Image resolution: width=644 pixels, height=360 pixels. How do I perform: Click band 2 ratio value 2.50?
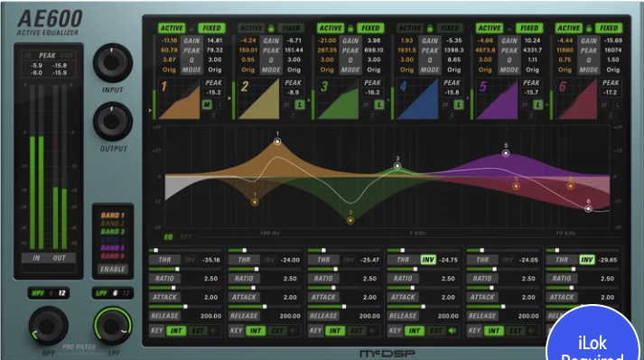(x=290, y=278)
